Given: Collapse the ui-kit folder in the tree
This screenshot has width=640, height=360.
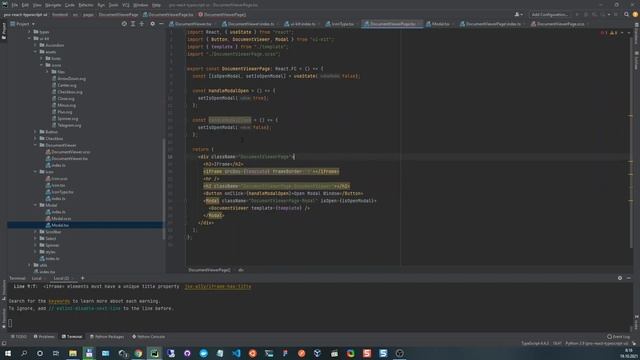Looking at the screenshot, I should point(29,38).
